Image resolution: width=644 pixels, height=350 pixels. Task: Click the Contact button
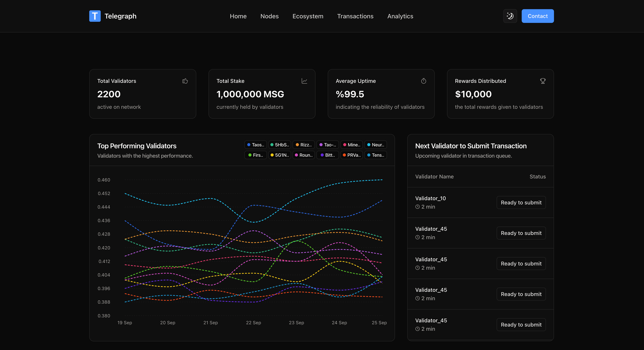click(x=538, y=16)
